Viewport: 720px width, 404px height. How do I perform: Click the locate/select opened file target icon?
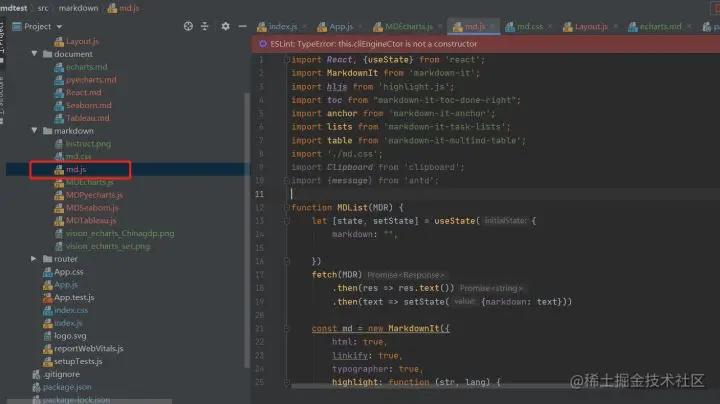[x=188, y=27]
